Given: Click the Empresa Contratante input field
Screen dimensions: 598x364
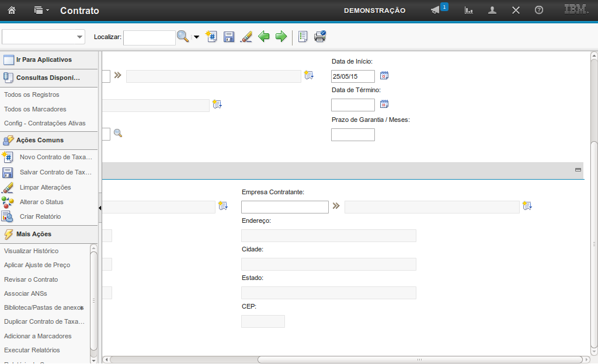Looking at the screenshot, I should click(284, 207).
